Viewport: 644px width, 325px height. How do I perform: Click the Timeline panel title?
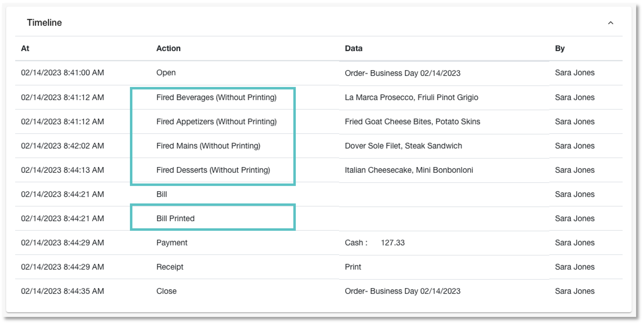44,22
